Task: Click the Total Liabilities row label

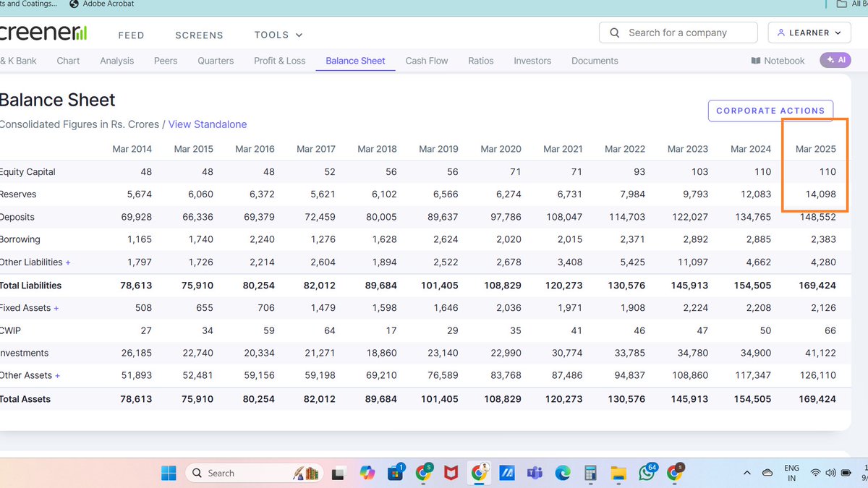Action: click(x=30, y=286)
